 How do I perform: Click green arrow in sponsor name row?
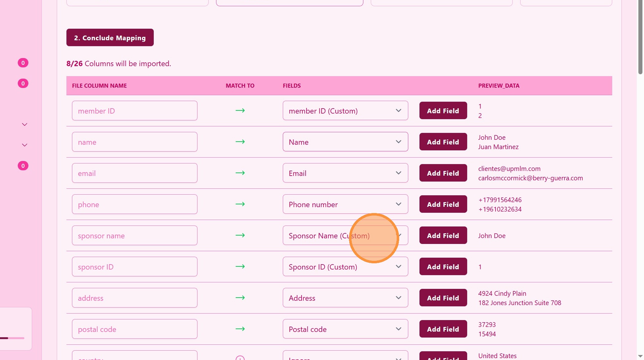pos(240,235)
